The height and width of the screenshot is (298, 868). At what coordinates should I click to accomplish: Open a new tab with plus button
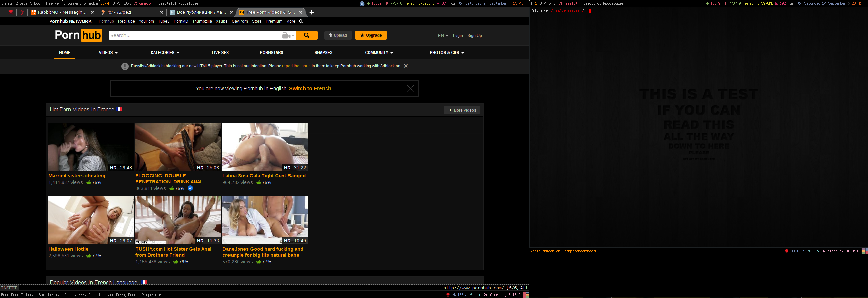[x=312, y=12]
